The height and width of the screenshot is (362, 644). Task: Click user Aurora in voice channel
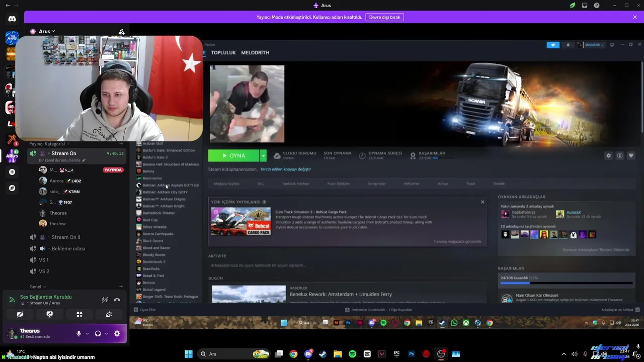[x=56, y=180]
